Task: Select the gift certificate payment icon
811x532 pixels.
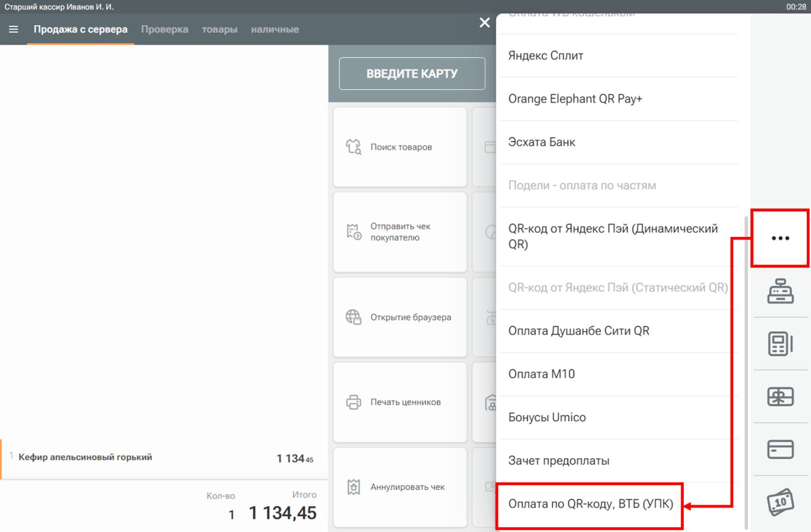Action: click(780, 396)
